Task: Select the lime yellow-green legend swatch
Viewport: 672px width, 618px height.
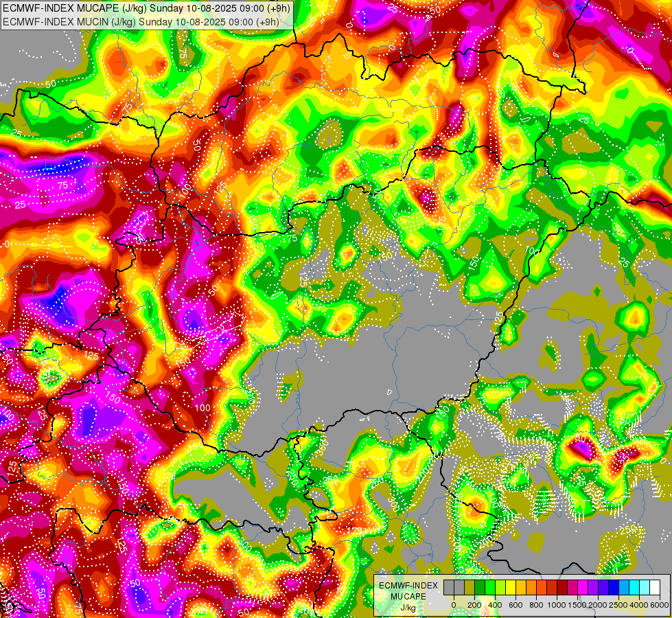Action: (500, 588)
